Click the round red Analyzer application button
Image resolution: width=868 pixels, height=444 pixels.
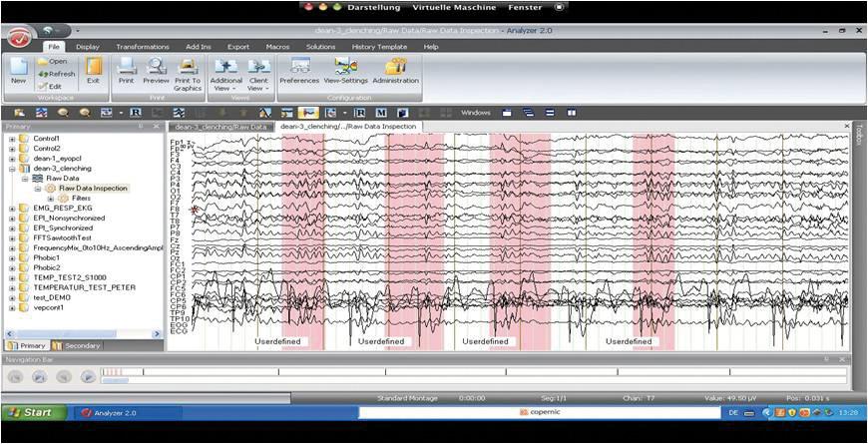[20, 38]
